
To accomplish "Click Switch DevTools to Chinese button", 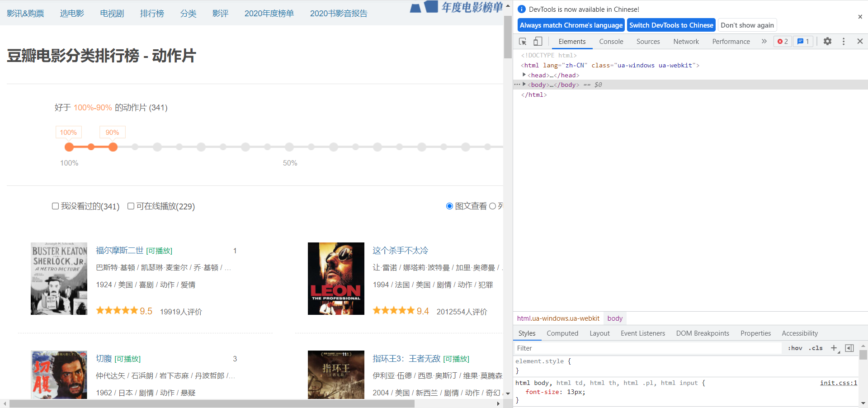I will click(671, 25).
